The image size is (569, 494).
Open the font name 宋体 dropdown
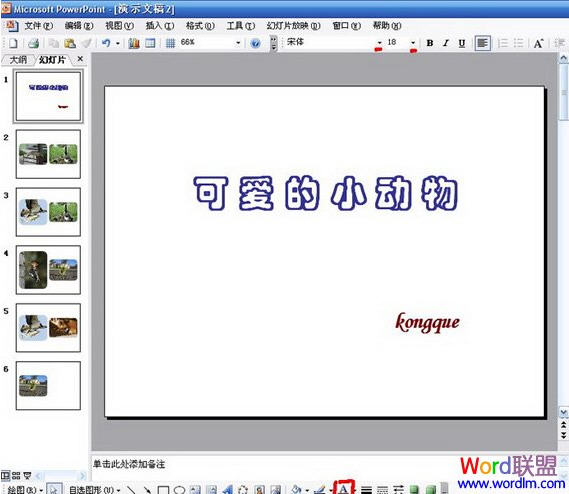pyautogui.click(x=379, y=43)
